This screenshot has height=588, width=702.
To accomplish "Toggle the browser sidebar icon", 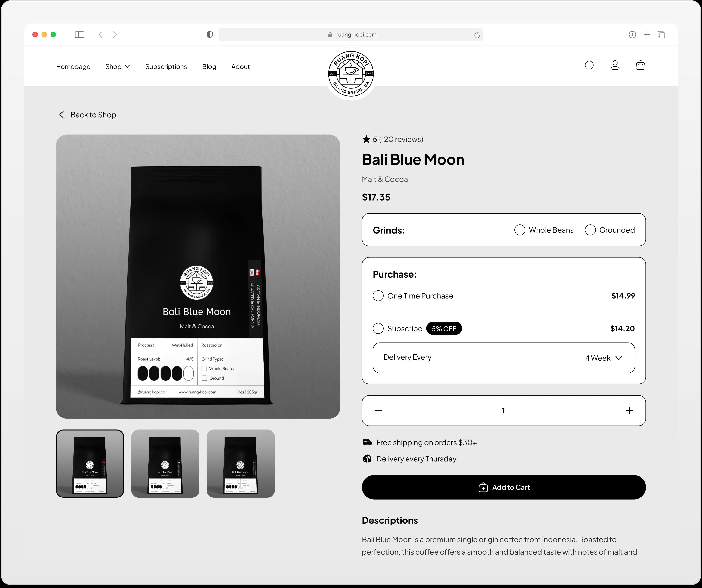I will click(80, 34).
